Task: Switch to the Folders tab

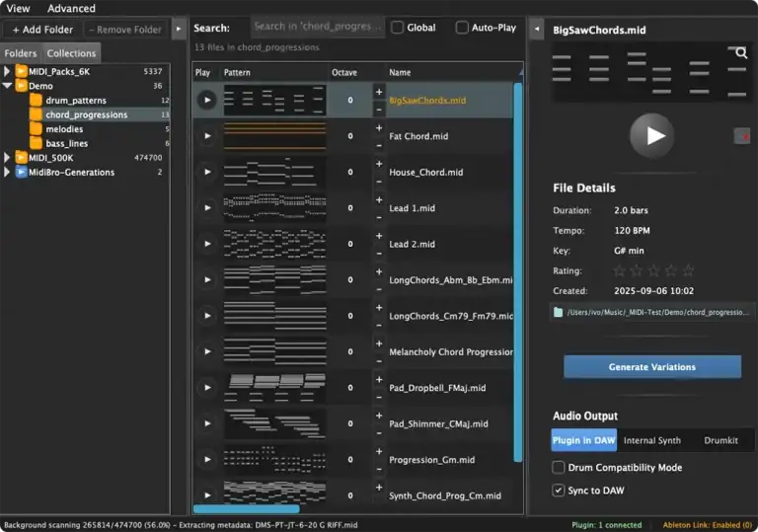Action: (x=21, y=53)
